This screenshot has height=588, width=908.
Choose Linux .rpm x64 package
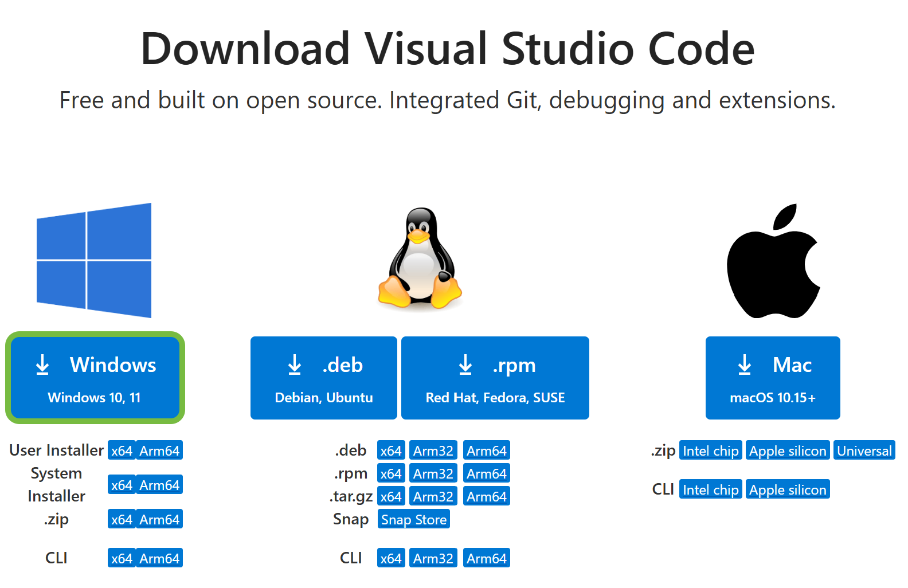click(x=391, y=473)
